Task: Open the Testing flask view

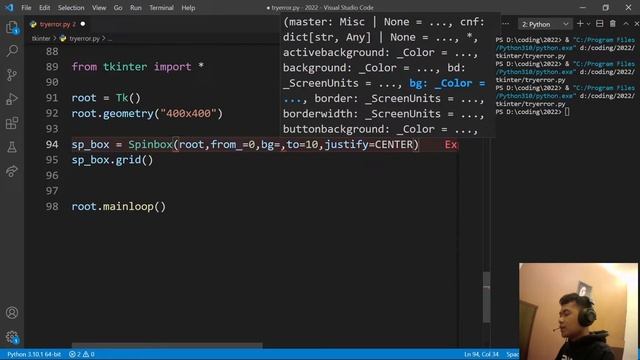Action: tap(12, 147)
